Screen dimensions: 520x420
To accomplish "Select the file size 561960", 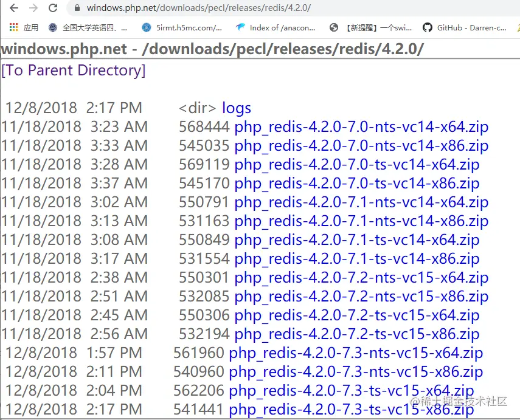I will [x=199, y=353].
